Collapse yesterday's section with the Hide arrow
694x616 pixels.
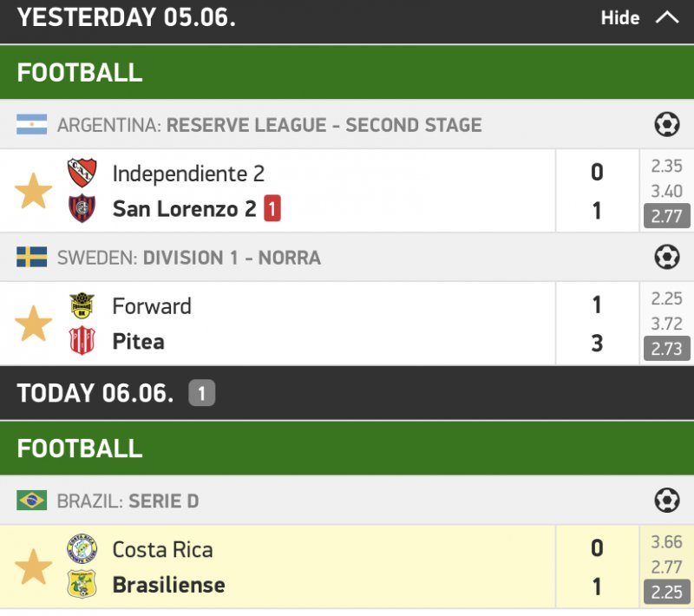tap(667, 17)
